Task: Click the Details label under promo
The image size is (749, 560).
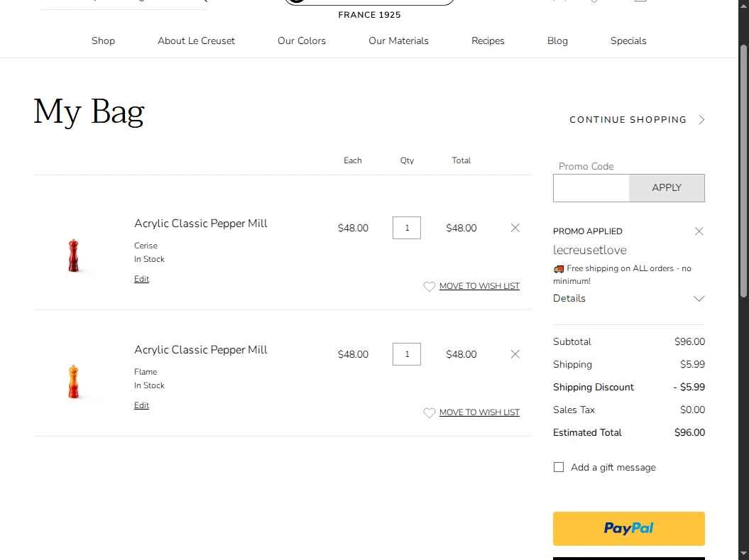Action: click(x=569, y=298)
